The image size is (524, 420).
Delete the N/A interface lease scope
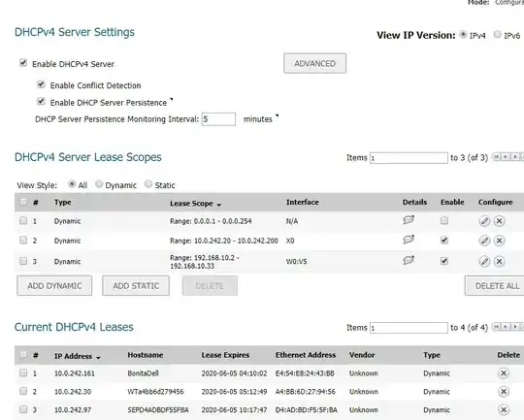point(500,221)
